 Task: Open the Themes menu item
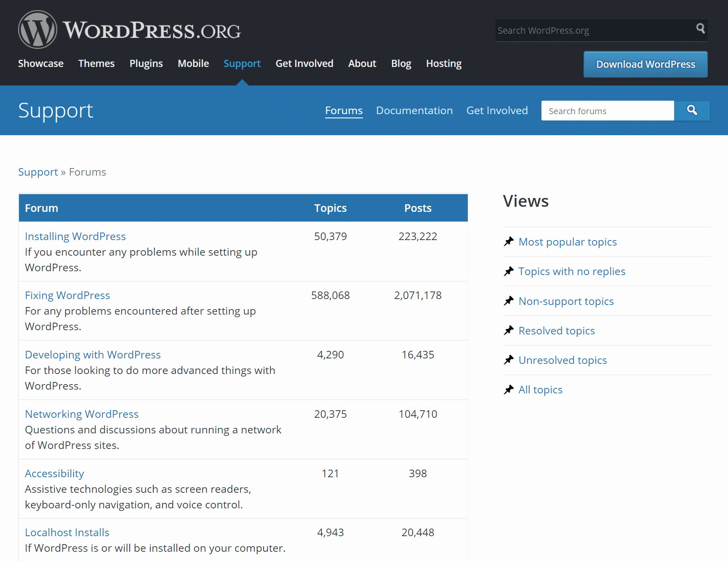click(96, 64)
